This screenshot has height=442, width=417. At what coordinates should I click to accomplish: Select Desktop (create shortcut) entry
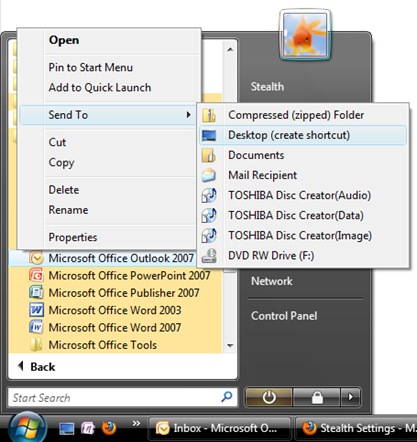[303, 135]
